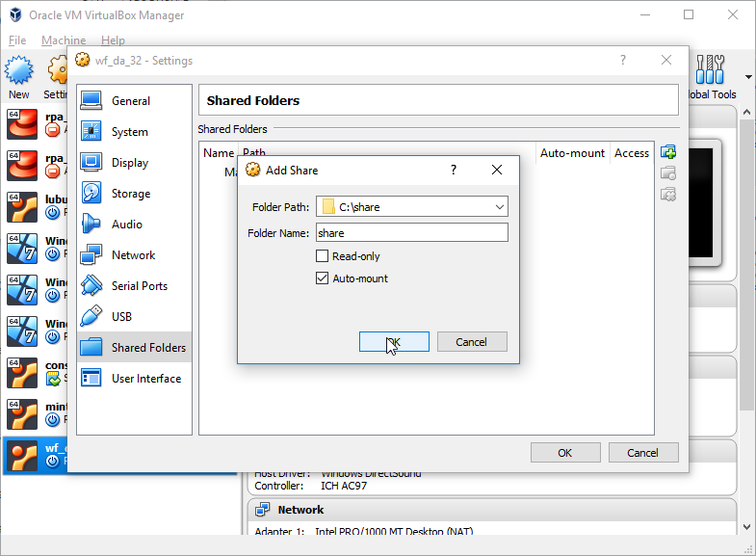Open Audio settings category
The width and height of the screenshot is (756, 556).
tap(134, 225)
